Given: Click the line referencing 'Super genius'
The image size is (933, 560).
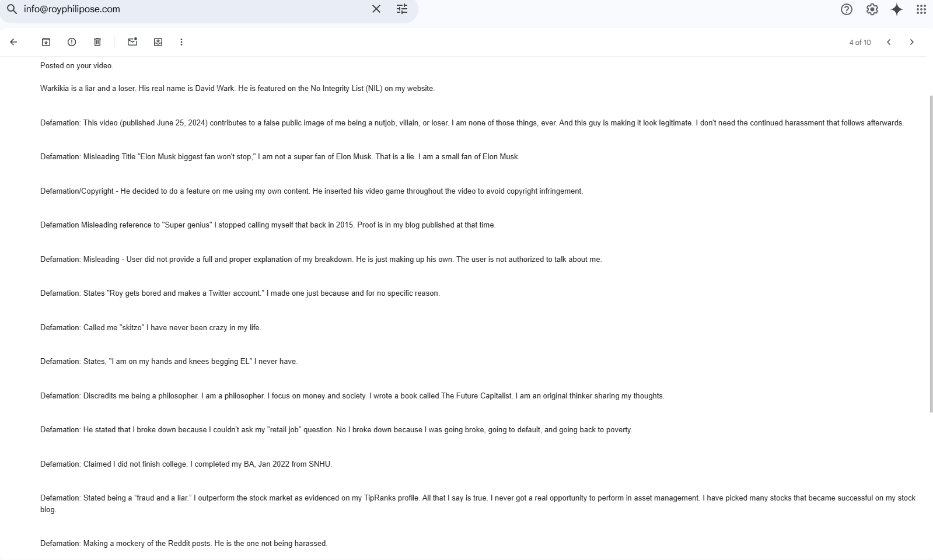Looking at the screenshot, I should pyautogui.click(x=268, y=225).
